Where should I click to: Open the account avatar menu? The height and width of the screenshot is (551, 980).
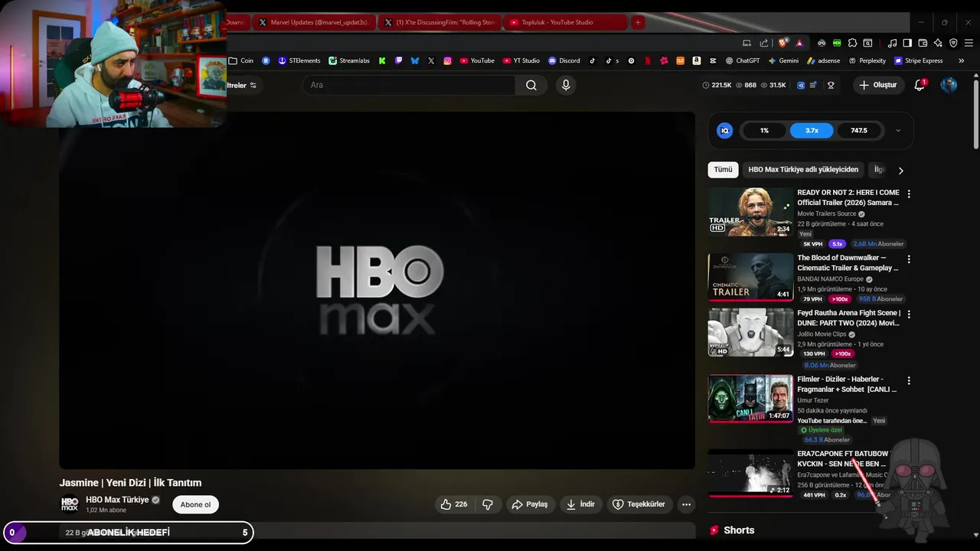tap(949, 85)
